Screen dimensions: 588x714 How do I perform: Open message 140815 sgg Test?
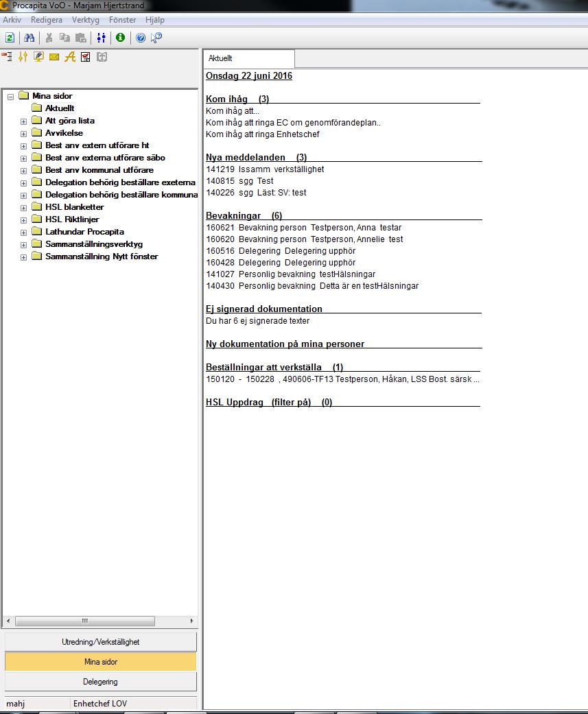coord(239,181)
